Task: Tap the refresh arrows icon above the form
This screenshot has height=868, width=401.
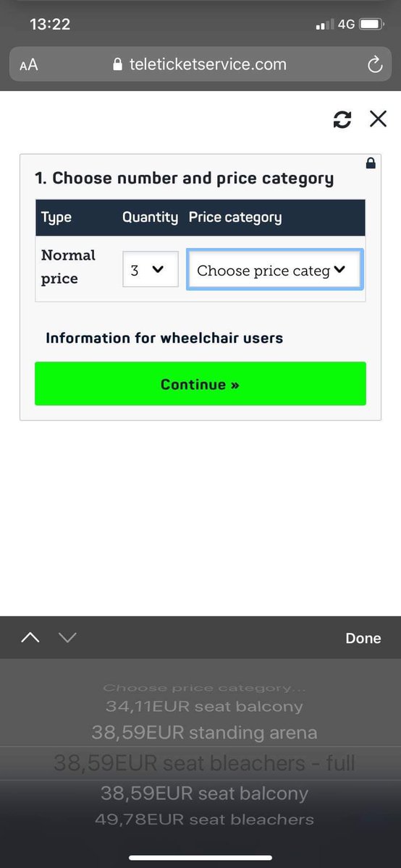Action: click(342, 120)
